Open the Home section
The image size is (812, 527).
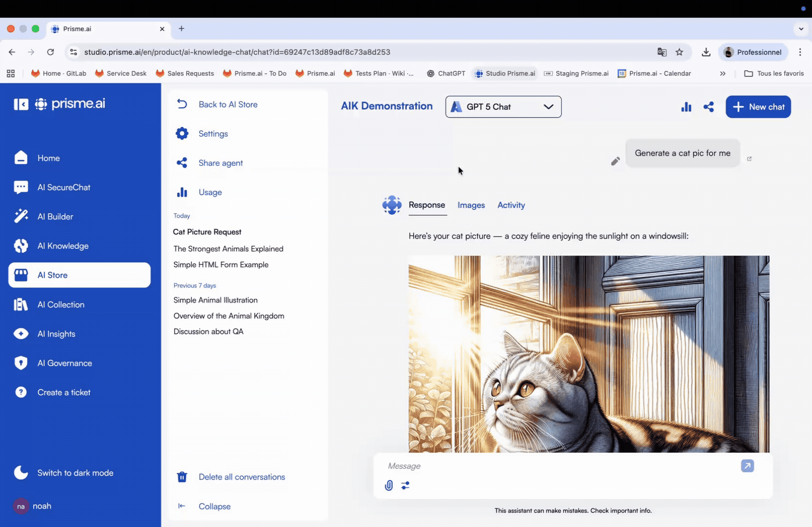(x=81, y=158)
